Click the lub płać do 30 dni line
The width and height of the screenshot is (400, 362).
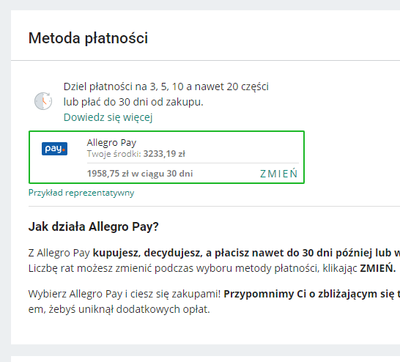pos(133,102)
